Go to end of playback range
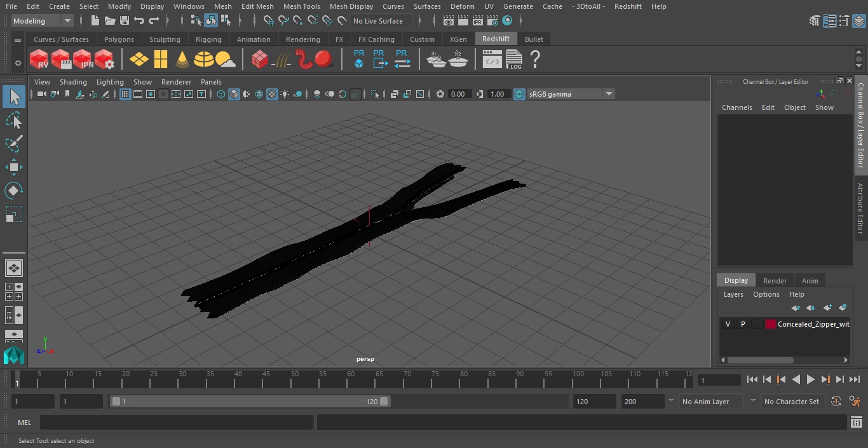This screenshot has width=868, height=448. tap(855, 379)
